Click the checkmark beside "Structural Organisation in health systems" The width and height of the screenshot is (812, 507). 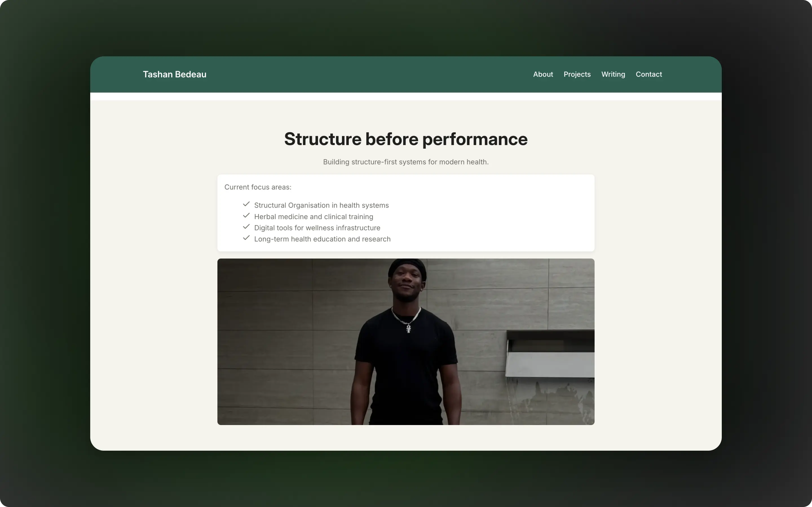tap(247, 204)
